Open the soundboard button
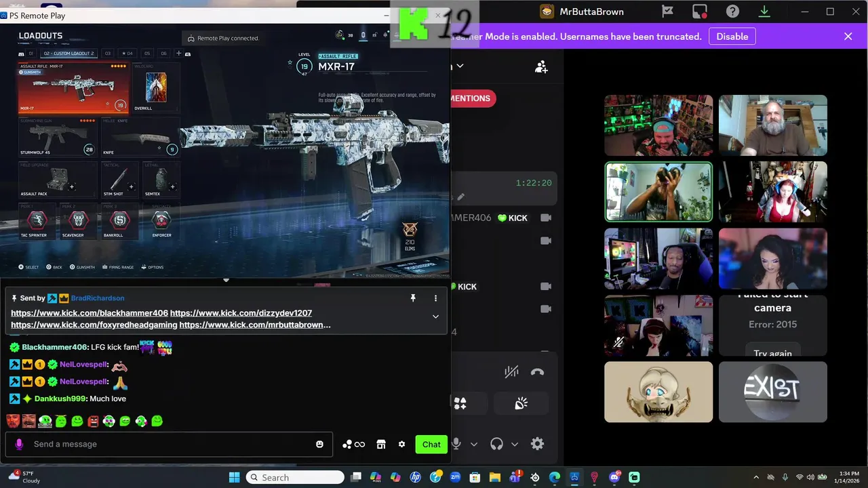Screen dimensions: 868x488 coord(521,403)
